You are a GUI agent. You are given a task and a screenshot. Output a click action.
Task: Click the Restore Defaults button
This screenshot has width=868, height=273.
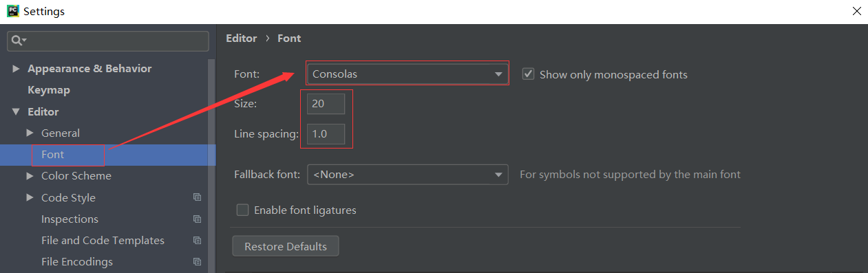pos(286,246)
